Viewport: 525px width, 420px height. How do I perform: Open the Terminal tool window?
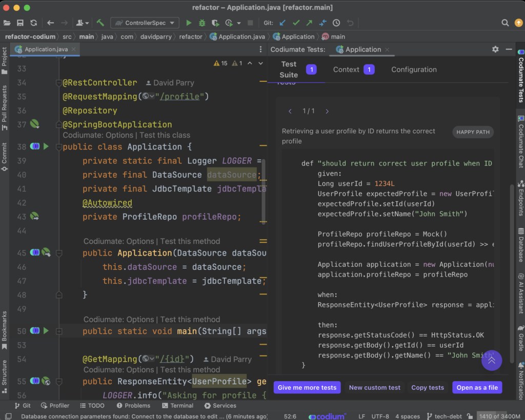(177, 405)
